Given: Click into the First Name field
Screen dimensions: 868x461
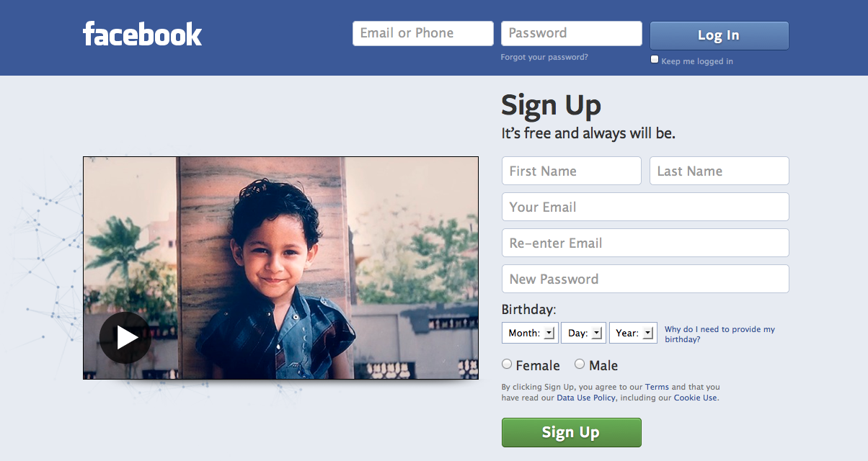Looking at the screenshot, I should (572, 171).
